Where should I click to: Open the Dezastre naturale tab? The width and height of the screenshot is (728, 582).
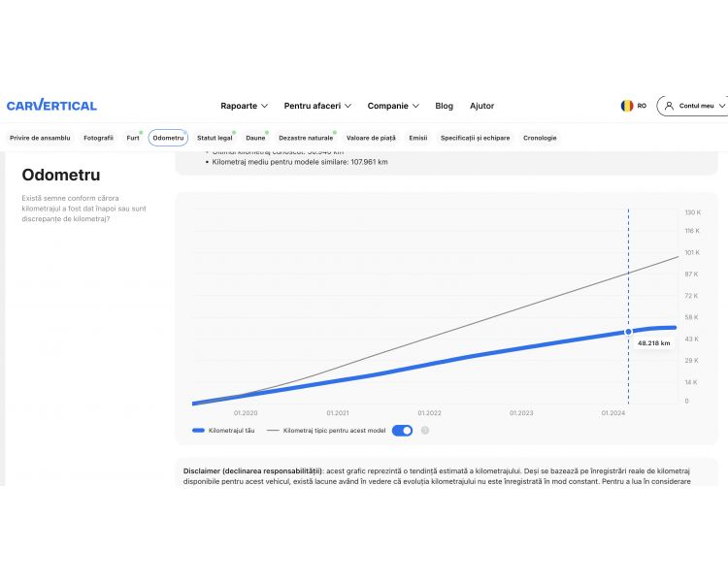(306, 138)
